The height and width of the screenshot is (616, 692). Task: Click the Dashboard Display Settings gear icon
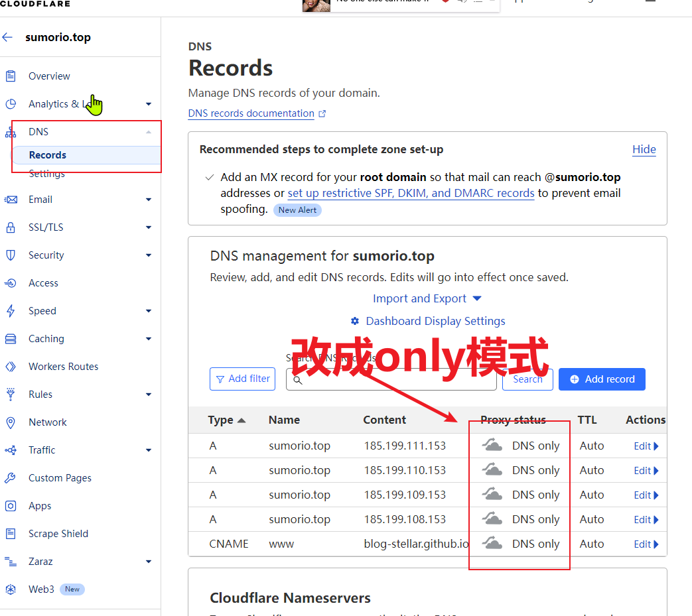click(x=355, y=321)
